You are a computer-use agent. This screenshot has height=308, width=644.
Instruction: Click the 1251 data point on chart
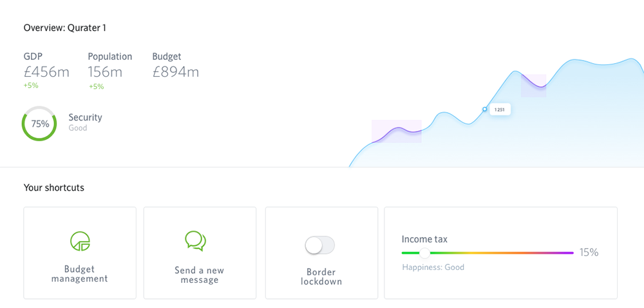[485, 110]
